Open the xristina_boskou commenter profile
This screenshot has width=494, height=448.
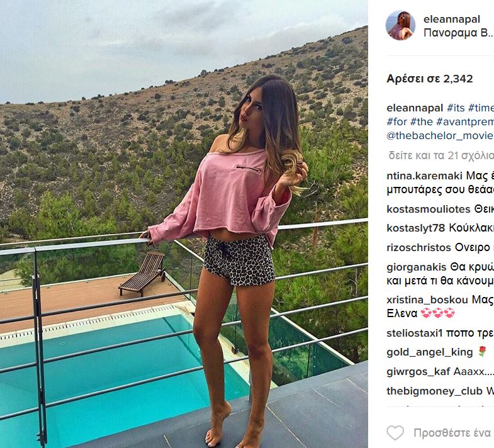tap(427, 300)
